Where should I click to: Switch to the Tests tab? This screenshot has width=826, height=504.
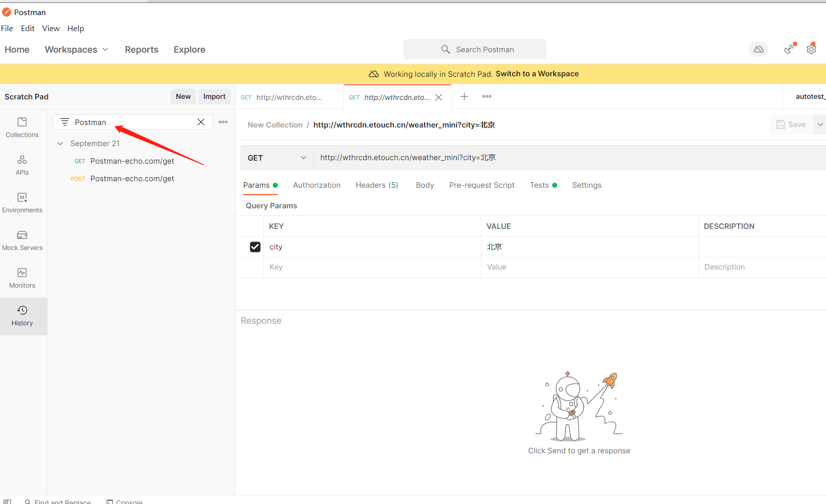point(543,185)
